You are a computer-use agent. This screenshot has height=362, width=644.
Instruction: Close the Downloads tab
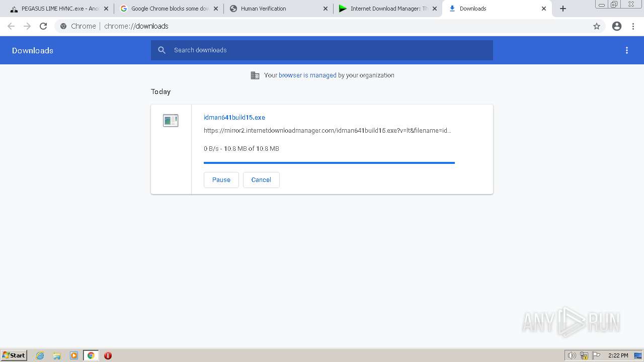[x=544, y=9]
